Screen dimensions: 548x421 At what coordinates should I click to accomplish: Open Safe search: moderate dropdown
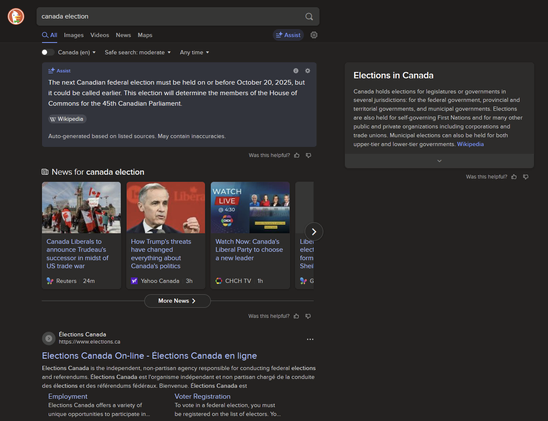[138, 52]
